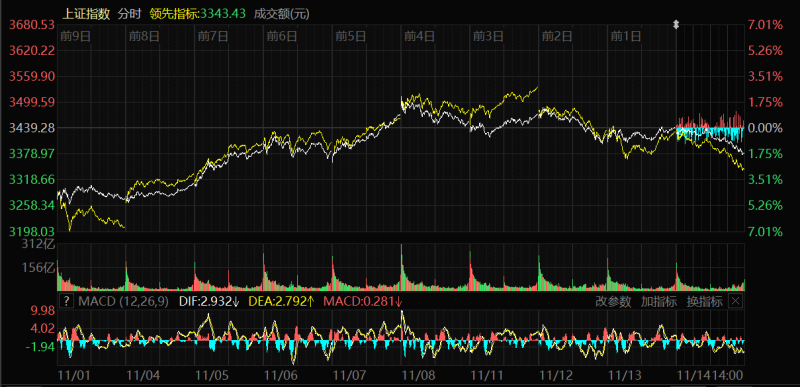This screenshot has height=387, width=800.
Task: Click 改参数 to edit indicator parameters
Action: (x=613, y=301)
